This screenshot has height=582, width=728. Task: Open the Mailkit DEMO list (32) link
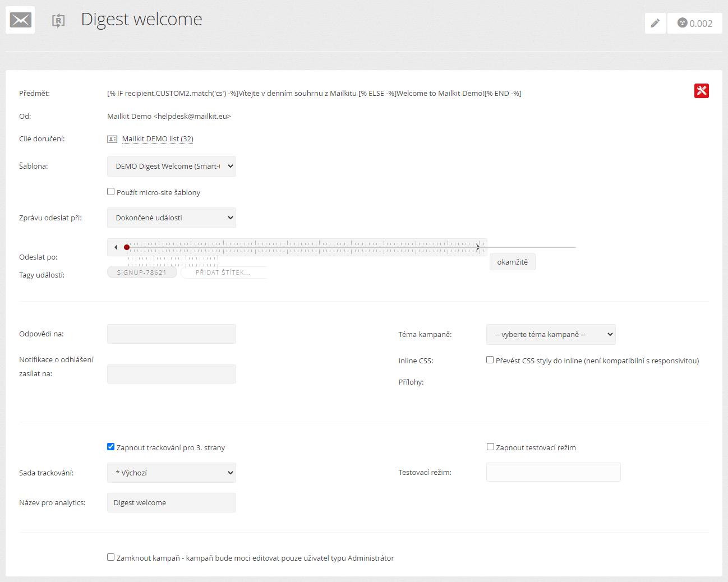(158, 139)
